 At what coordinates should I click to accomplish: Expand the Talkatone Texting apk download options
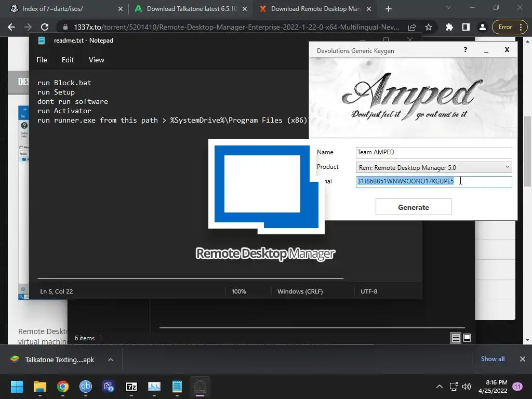pos(111,360)
